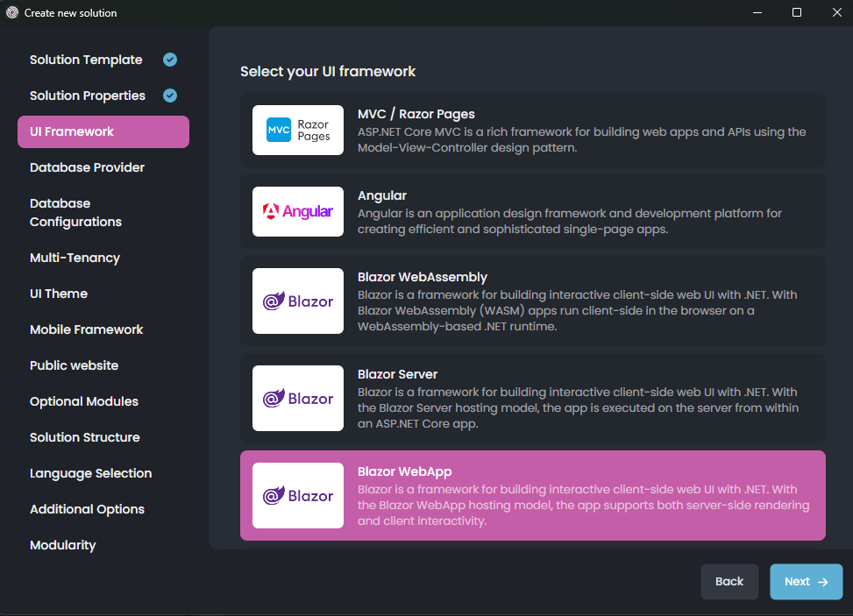This screenshot has height=616, width=853.
Task: Go to the Modularity step
Action: 62,545
